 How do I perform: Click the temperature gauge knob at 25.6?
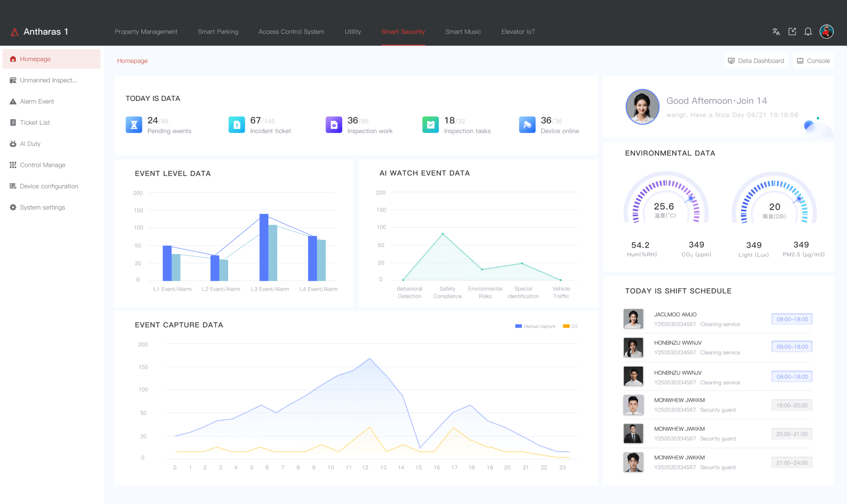(x=691, y=198)
